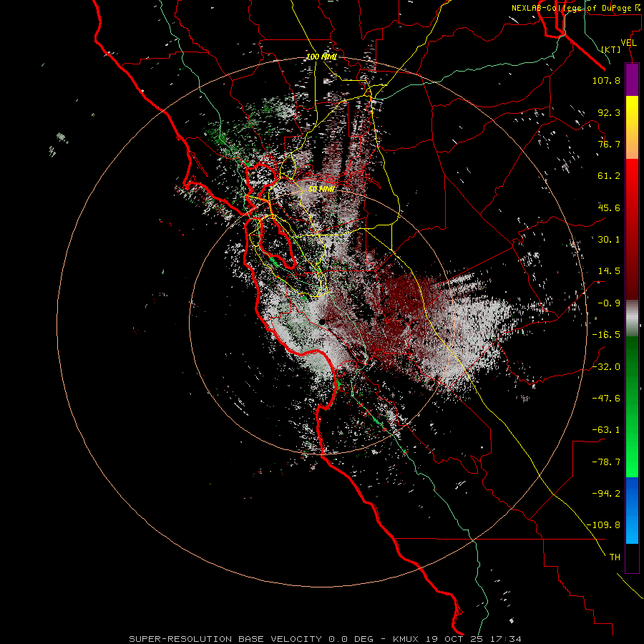Click the -47.6 velocity scale value
644x644 pixels.
pos(606,399)
